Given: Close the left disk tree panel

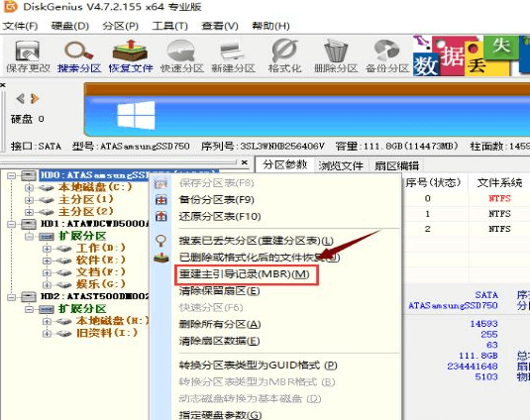Looking at the screenshot, I should 245,162.
